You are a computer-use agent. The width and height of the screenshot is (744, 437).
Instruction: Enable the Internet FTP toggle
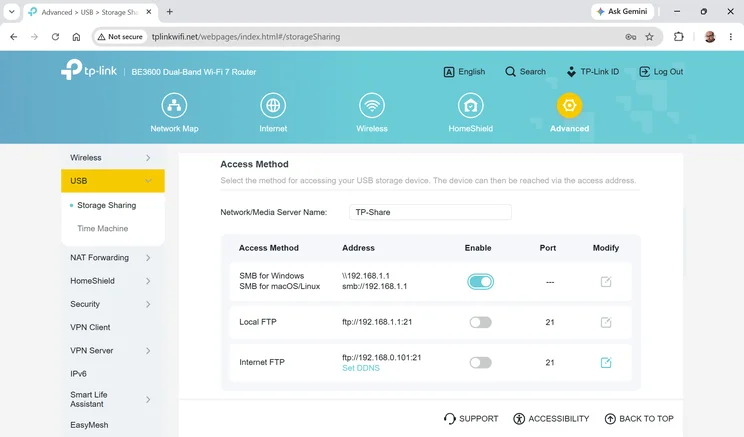pyautogui.click(x=480, y=363)
